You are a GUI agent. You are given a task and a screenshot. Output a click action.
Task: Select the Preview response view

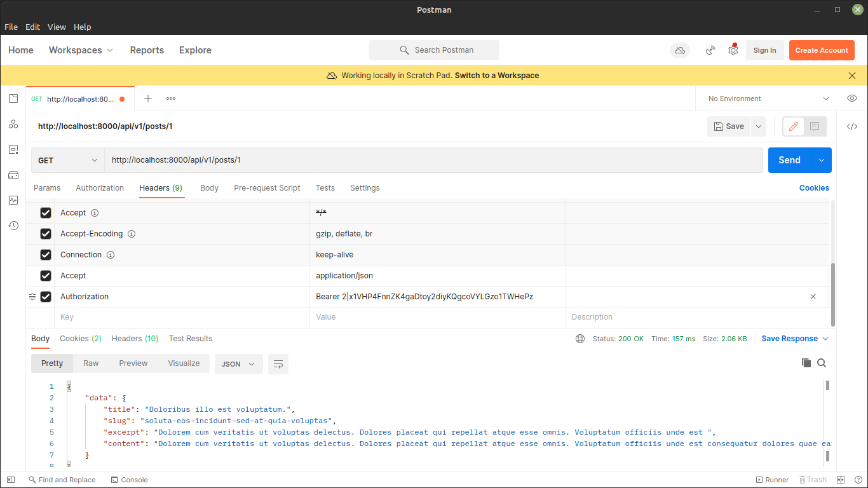[x=133, y=363]
